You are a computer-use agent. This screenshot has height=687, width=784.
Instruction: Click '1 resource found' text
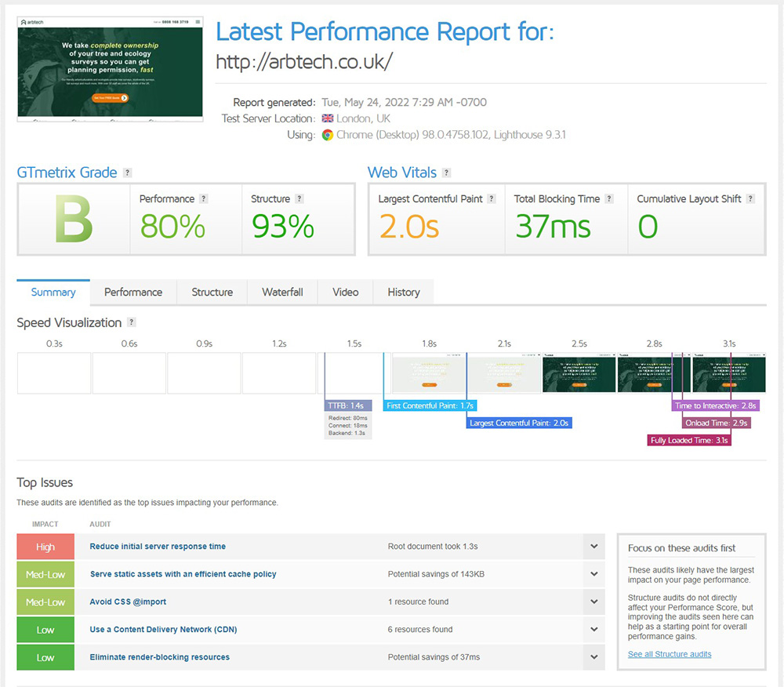418,602
